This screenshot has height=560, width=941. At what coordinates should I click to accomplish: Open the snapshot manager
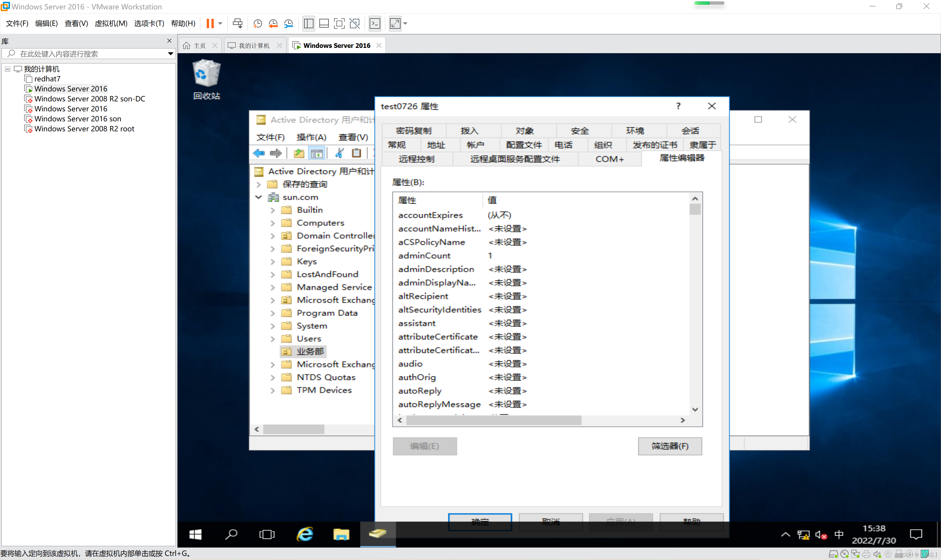click(288, 24)
